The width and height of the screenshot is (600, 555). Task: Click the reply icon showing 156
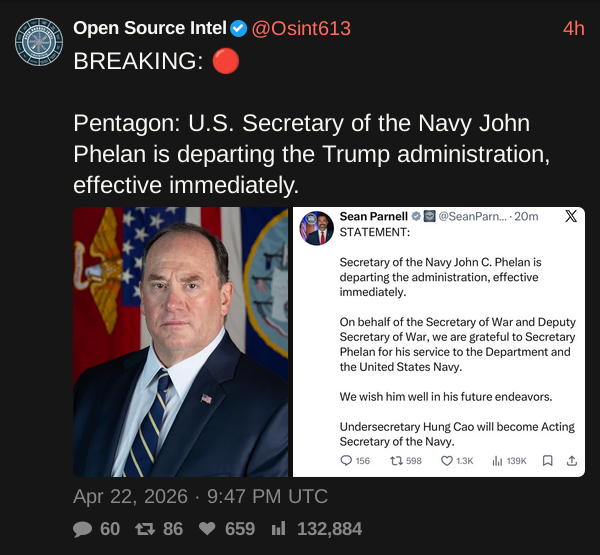(x=347, y=461)
